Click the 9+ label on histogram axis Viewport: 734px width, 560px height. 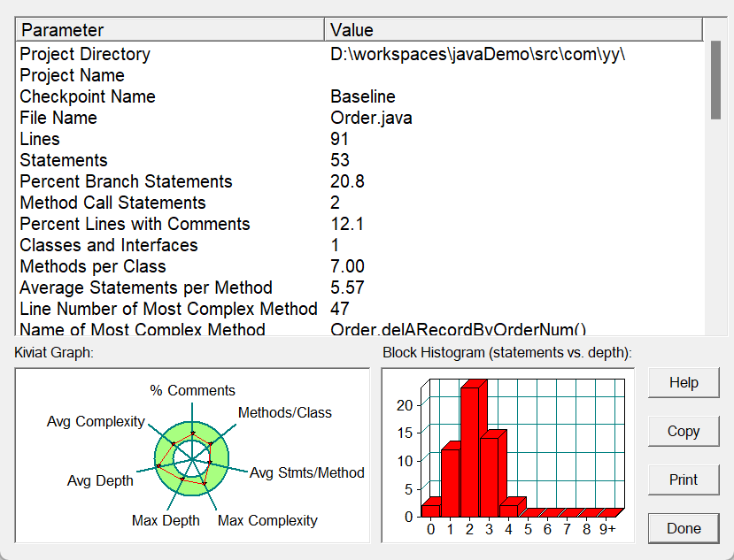[607, 529]
